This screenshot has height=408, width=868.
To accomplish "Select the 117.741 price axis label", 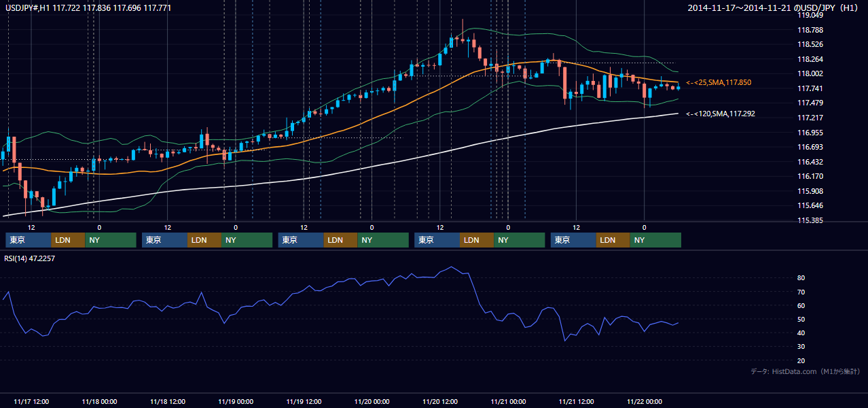I will (x=810, y=89).
